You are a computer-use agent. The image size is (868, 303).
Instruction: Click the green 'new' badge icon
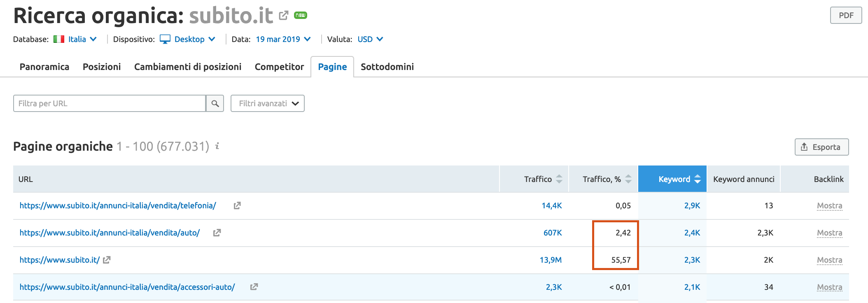pyautogui.click(x=301, y=15)
